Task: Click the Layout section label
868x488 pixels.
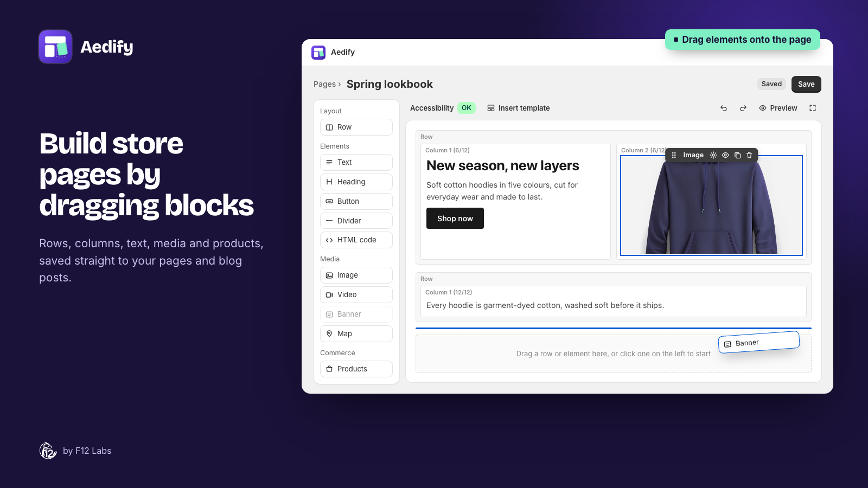Action: click(x=331, y=111)
